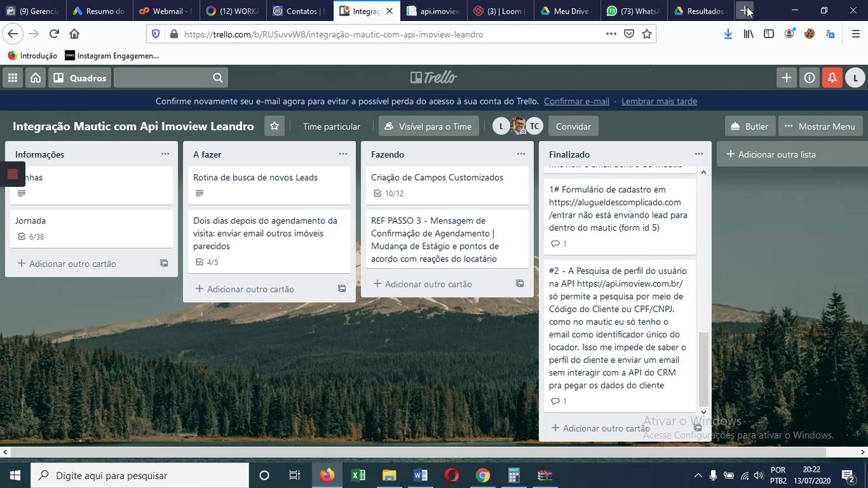The width and height of the screenshot is (868, 488).
Task: Open the Trello information icon
Action: pyautogui.click(x=809, y=78)
